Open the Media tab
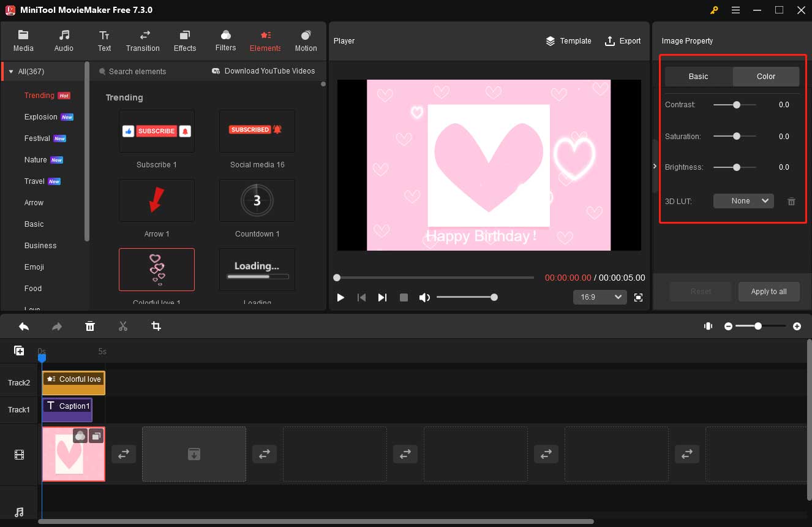The width and height of the screenshot is (812, 527). tap(23, 40)
